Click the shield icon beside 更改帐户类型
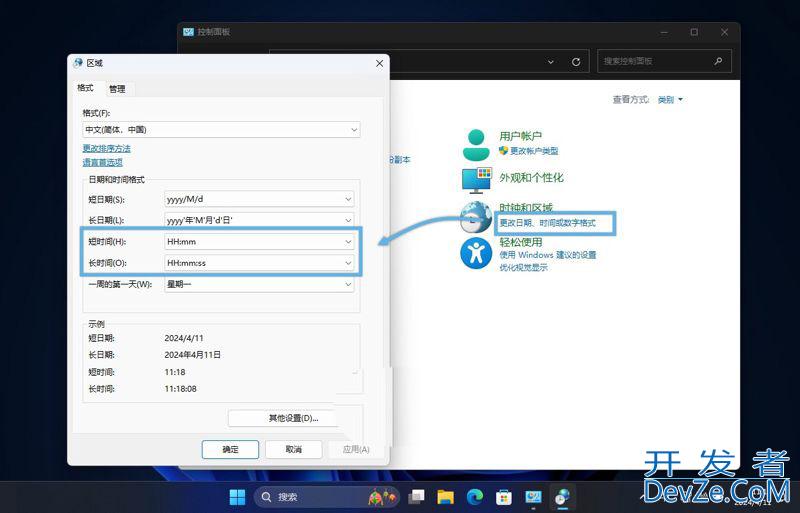Viewport: 800px width, 513px height. click(504, 151)
